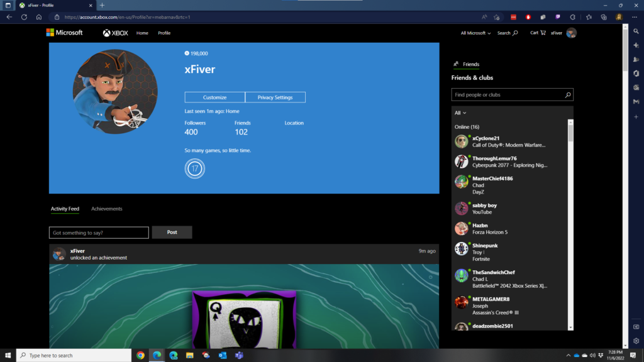Screen dimensions: 644x362
Task: Select the Profile link in the navigation
Action: pos(164,33)
